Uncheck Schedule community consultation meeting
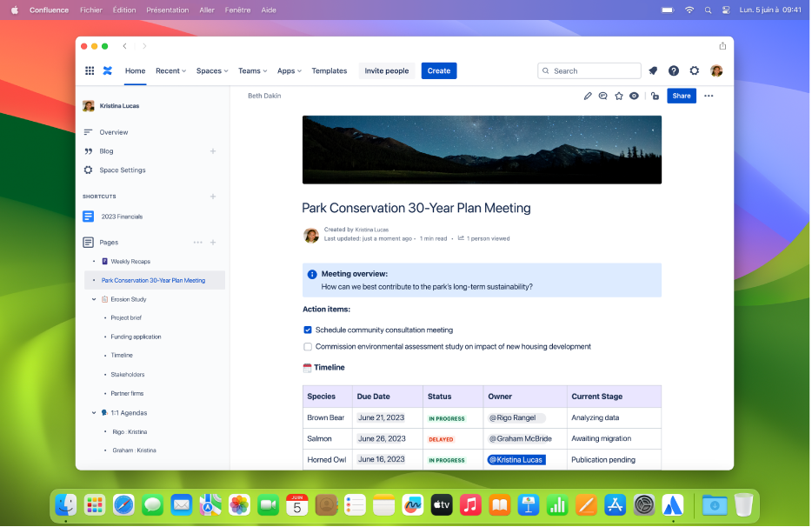This screenshot has height=527, width=812. click(308, 330)
